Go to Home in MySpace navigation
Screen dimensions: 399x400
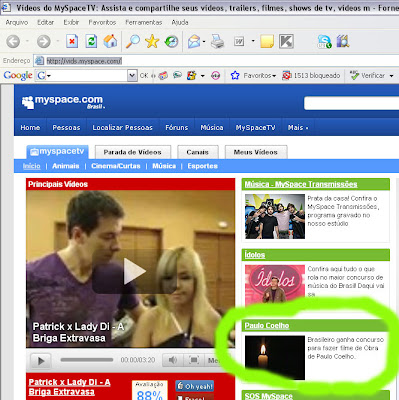(30, 128)
